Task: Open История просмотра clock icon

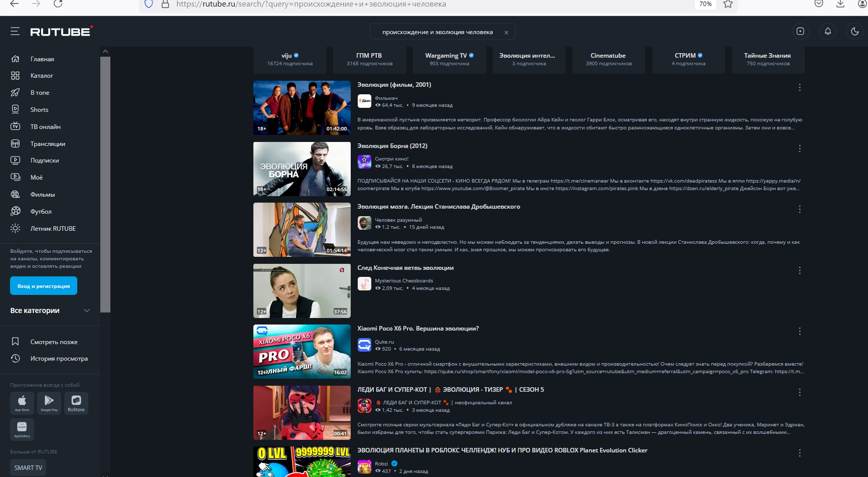Action: pyautogui.click(x=16, y=359)
